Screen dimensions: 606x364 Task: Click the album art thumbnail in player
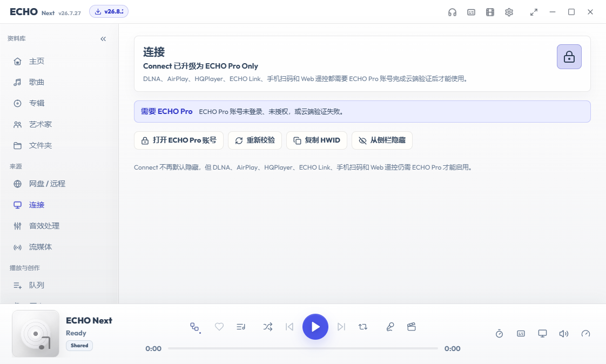coord(36,333)
